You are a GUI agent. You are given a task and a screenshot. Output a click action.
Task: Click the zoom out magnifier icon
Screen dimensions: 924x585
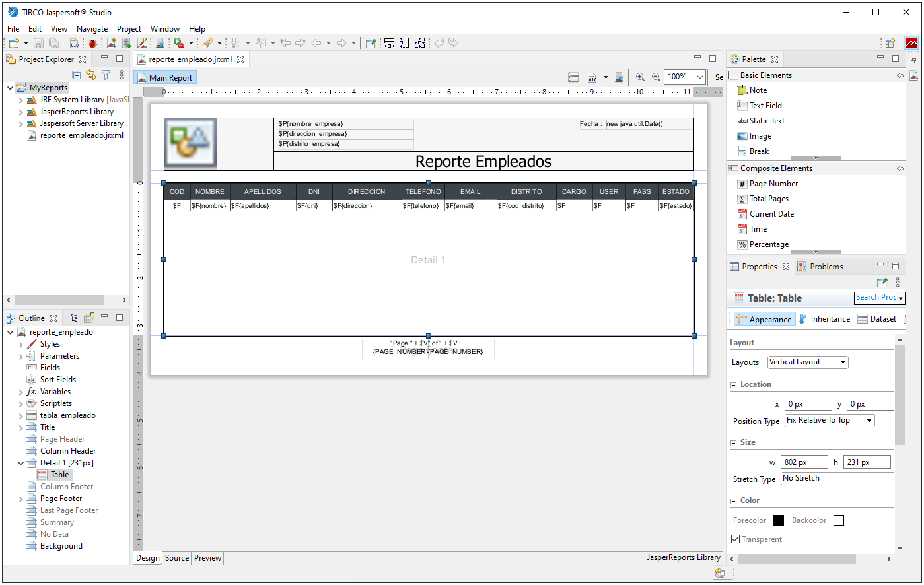point(656,77)
